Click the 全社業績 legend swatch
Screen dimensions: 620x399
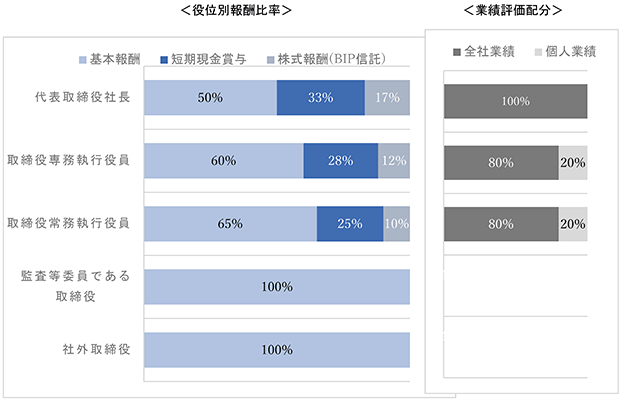pos(457,52)
